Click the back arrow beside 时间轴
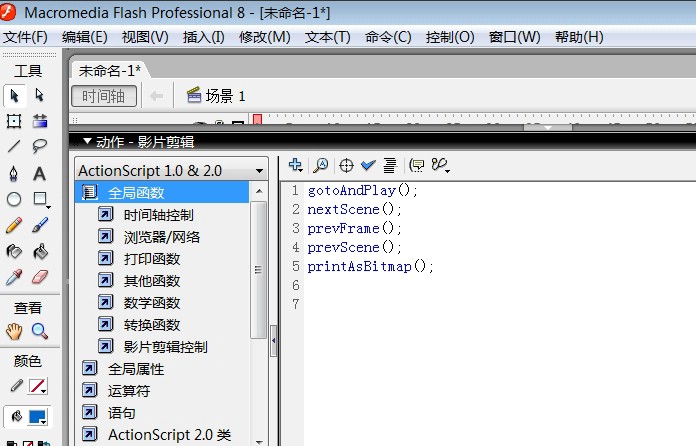 pos(157,96)
